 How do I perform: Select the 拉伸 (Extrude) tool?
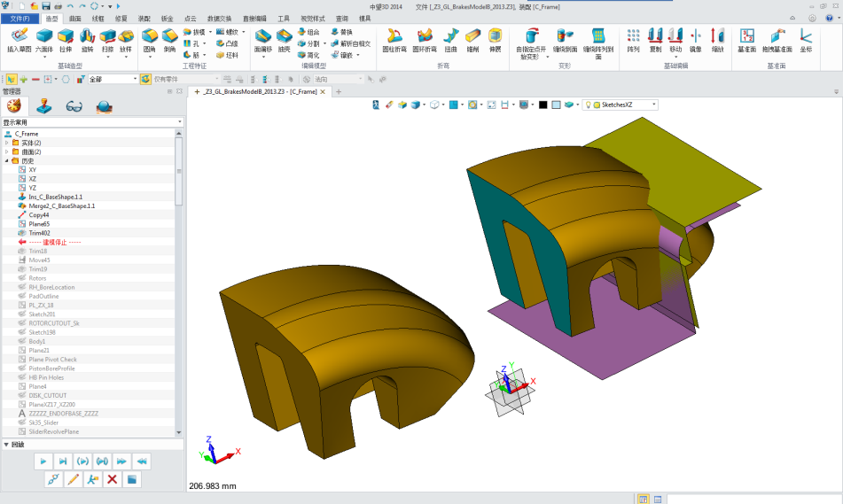point(66,39)
